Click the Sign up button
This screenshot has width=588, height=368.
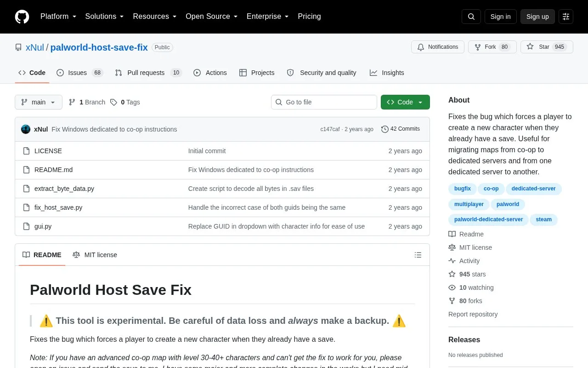coord(537,17)
